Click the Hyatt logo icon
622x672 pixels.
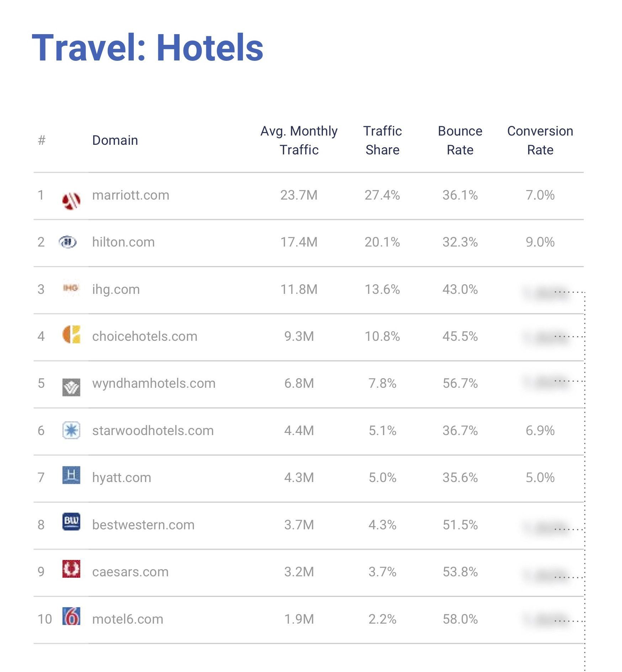pos(71,475)
